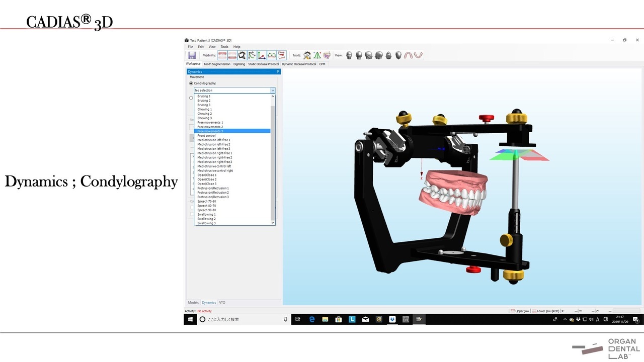Choose Free movements 3 entry
Image resolution: width=644 pixels, height=362 pixels.
tap(232, 131)
